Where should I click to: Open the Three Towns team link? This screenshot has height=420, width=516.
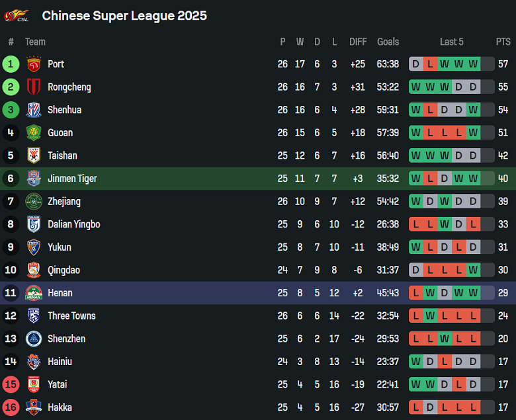[x=71, y=316]
